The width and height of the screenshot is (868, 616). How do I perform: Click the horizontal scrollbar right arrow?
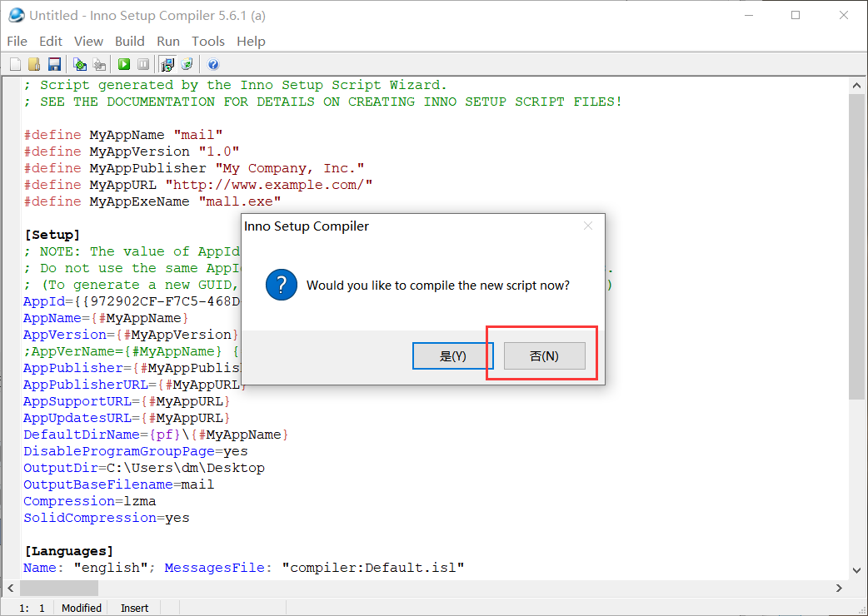point(839,588)
